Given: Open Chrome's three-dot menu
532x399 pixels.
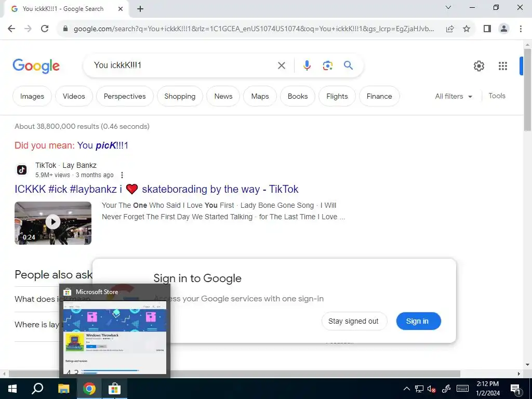Looking at the screenshot, I should (521, 29).
